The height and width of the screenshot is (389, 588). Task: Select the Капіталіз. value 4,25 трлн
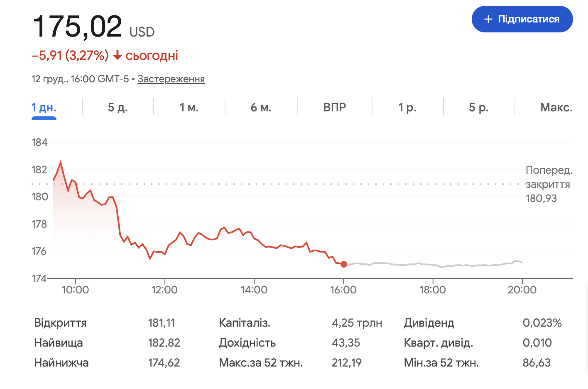[357, 323]
